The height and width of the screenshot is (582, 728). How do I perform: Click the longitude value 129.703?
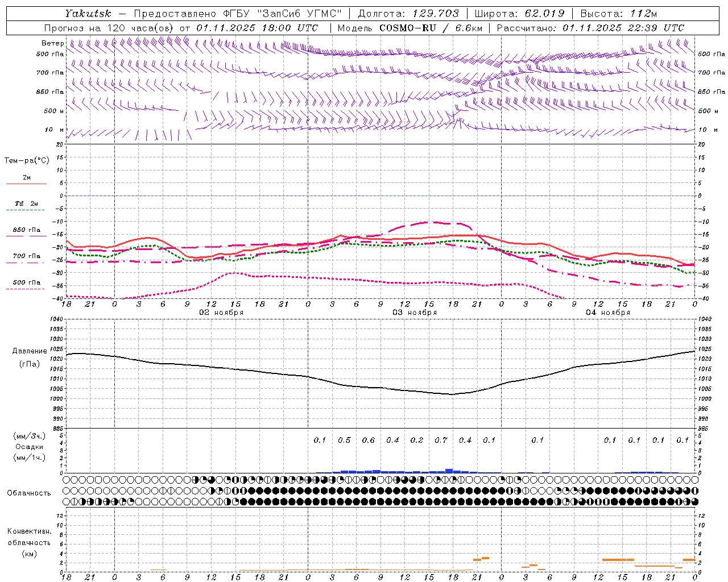pos(436,13)
